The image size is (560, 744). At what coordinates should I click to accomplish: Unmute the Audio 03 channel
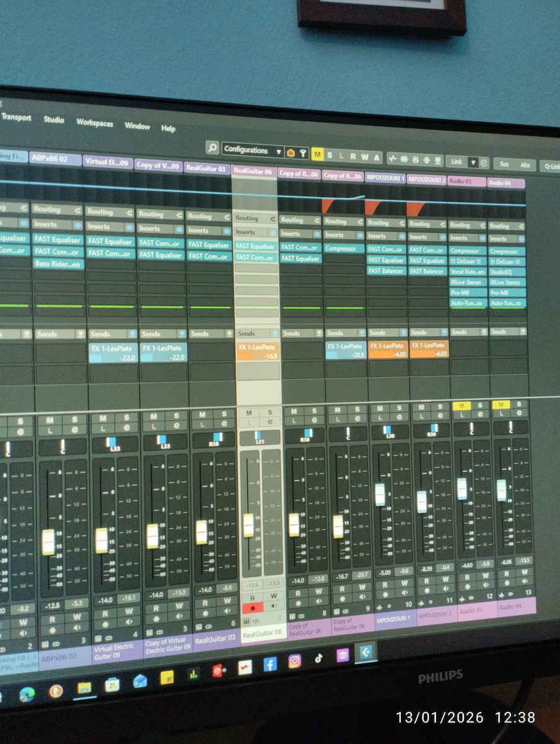click(462, 406)
